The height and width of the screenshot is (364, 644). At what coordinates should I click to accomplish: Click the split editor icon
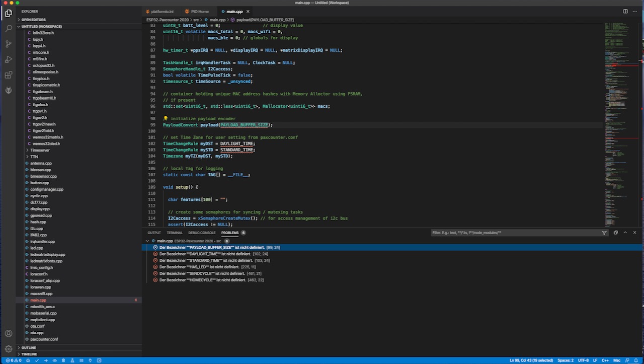point(625,11)
